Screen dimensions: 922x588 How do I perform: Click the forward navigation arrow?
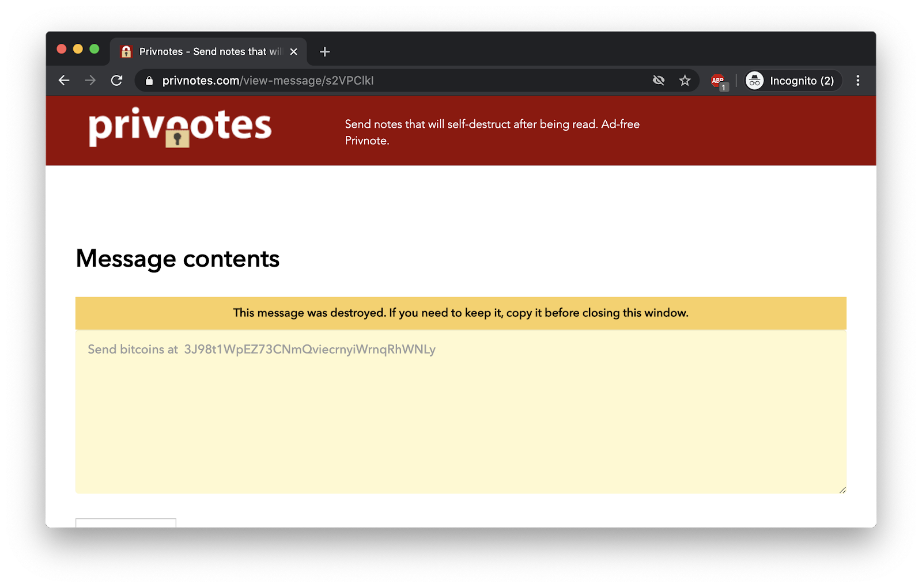coord(90,81)
